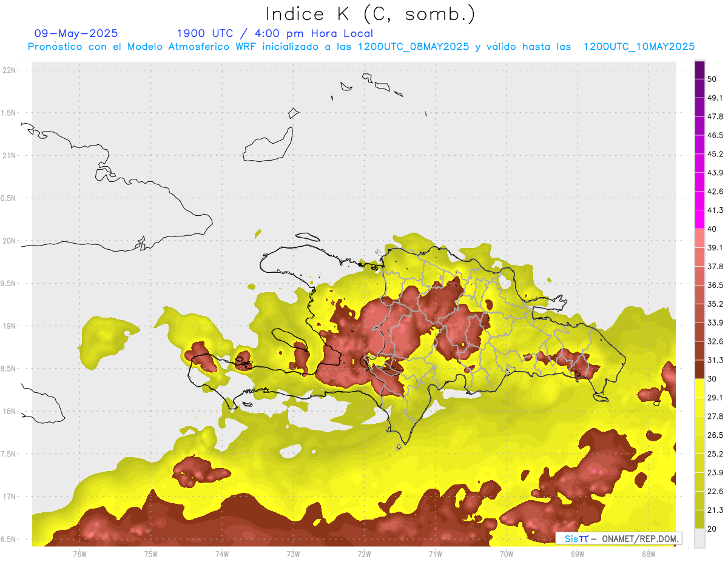Click the legend value '22.6'
Screen dimensions: 728x562
point(715,492)
